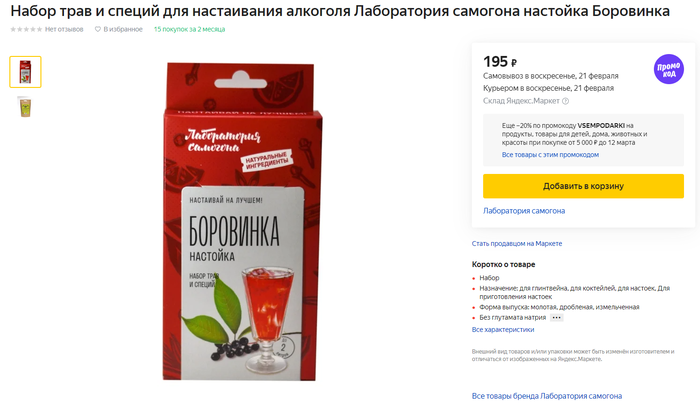Expand the ellipsis after Без глутамата натрия
700x417 pixels.
click(556, 317)
